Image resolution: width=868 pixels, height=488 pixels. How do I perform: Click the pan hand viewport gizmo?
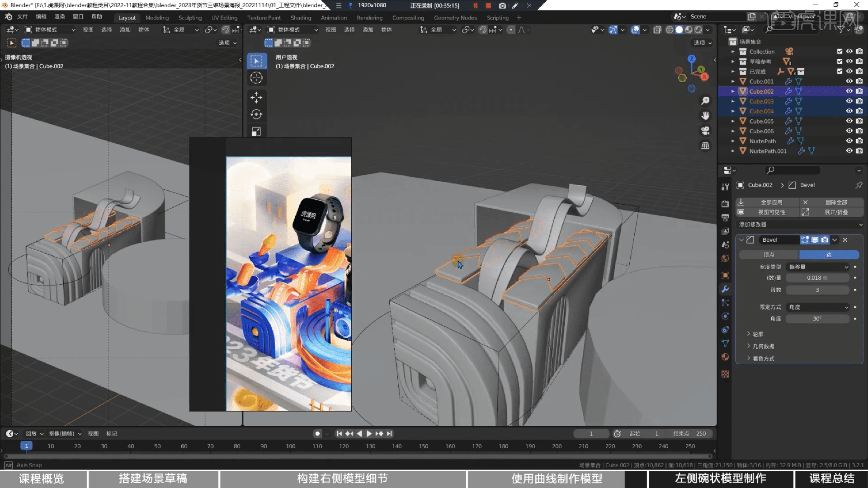point(705,116)
